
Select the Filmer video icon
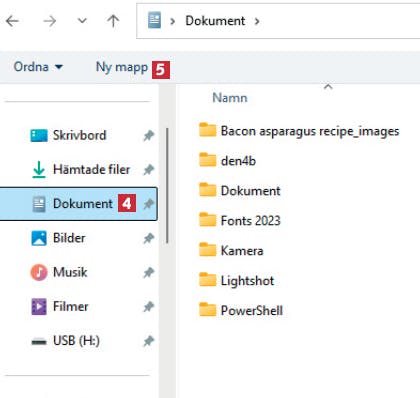(39, 306)
